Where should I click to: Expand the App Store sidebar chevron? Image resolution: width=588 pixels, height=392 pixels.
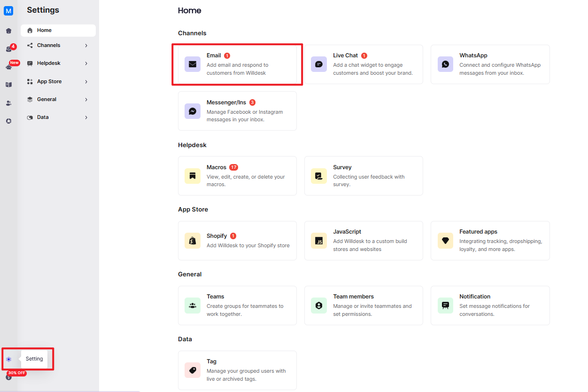86,82
